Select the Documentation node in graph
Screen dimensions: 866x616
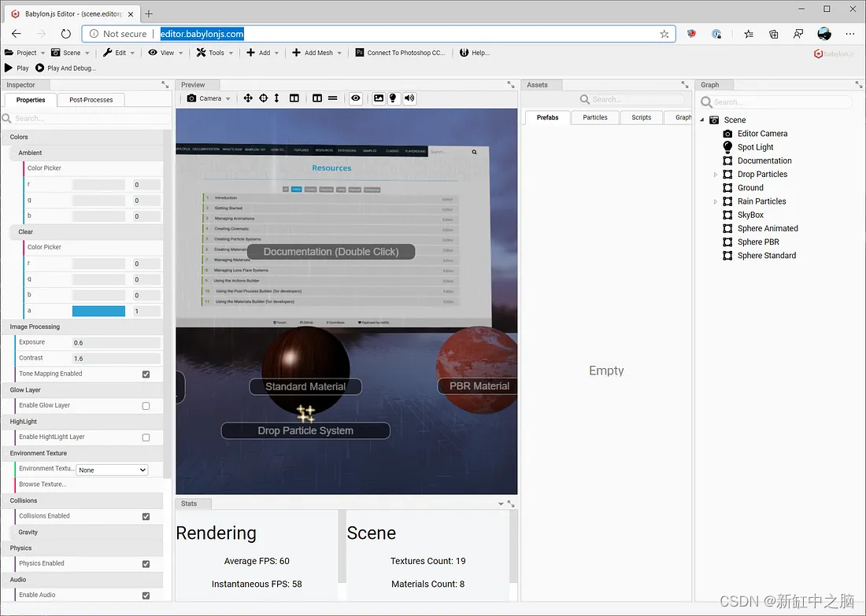764,160
